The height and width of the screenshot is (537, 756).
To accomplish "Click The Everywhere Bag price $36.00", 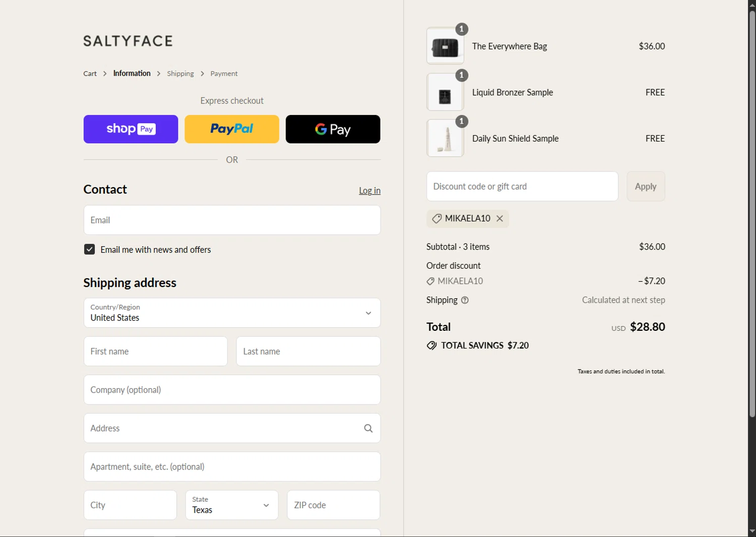I will (652, 46).
